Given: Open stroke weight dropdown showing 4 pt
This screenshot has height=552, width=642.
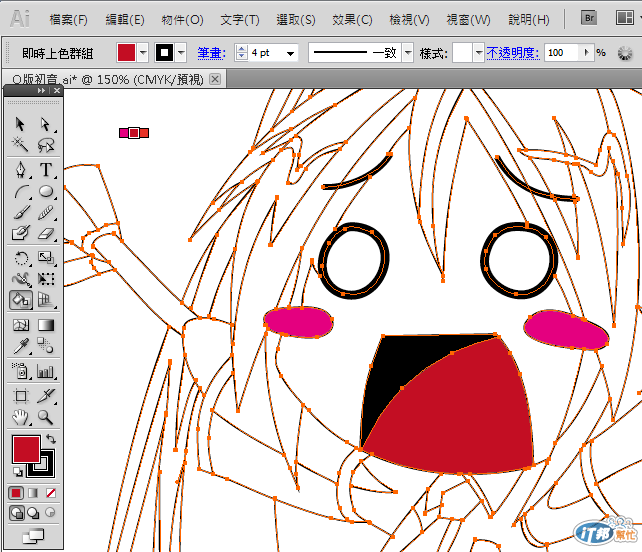Looking at the screenshot, I should point(291,53).
